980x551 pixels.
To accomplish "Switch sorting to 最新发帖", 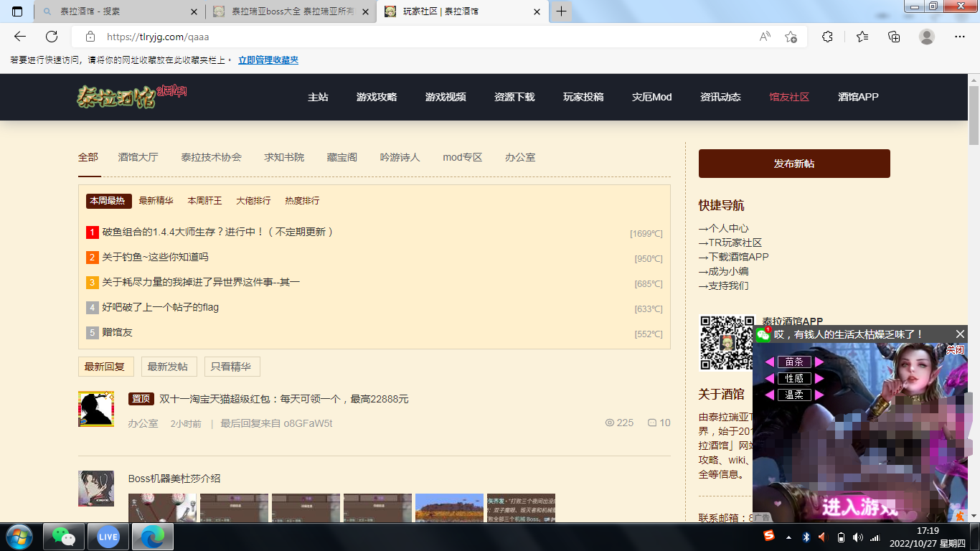I will [169, 367].
